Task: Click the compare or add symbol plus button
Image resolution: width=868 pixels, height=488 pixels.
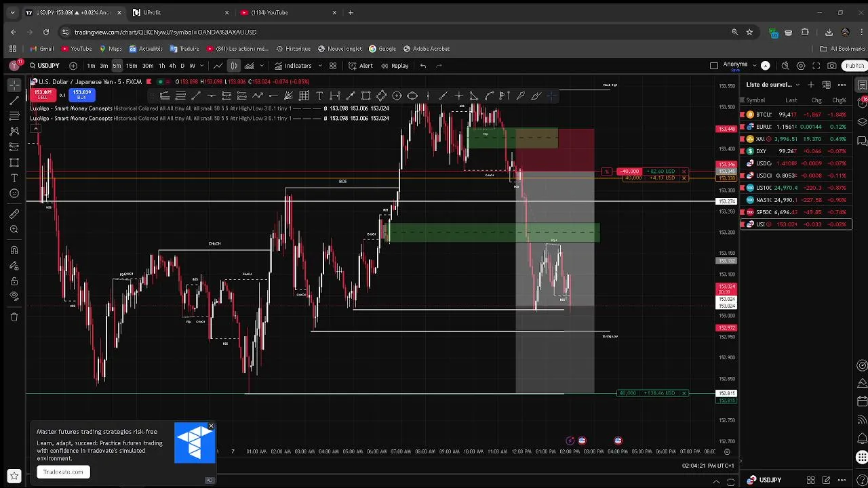Action: (74, 66)
